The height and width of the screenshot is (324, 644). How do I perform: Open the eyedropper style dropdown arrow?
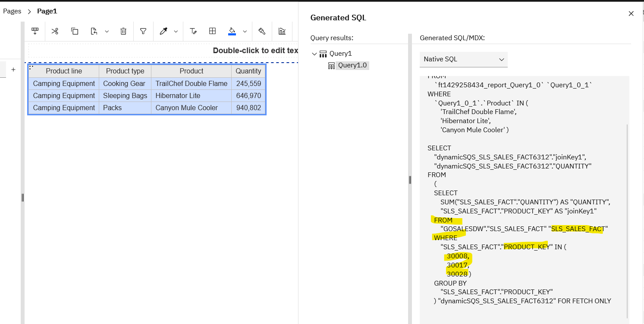tap(176, 32)
